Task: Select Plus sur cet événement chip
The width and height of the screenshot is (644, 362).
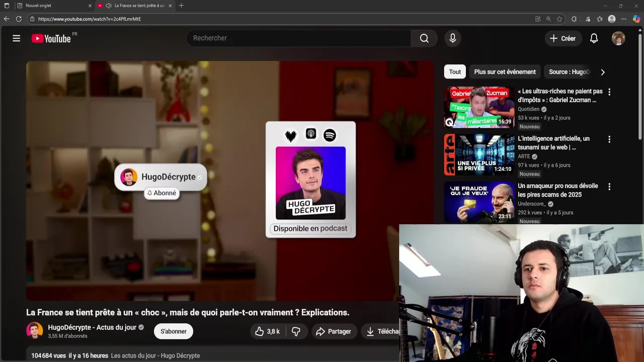Action: tap(505, 72)
